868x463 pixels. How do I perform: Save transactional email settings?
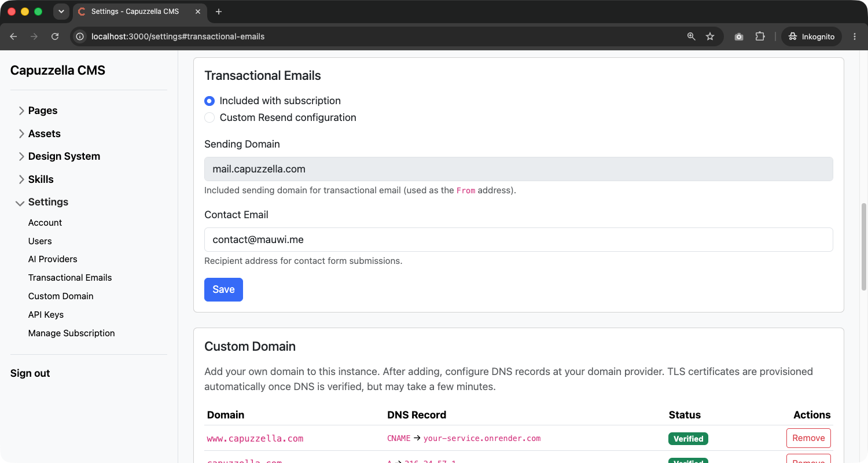(x=223, y=289)
